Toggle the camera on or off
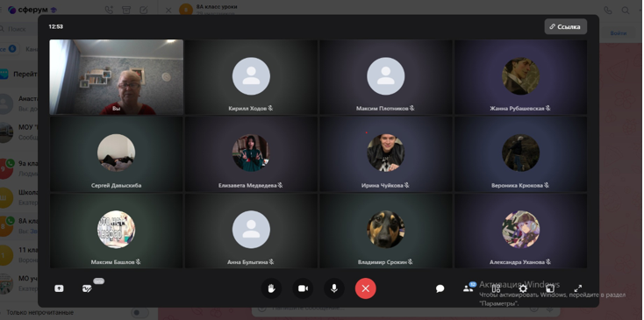 coord(303,288)
